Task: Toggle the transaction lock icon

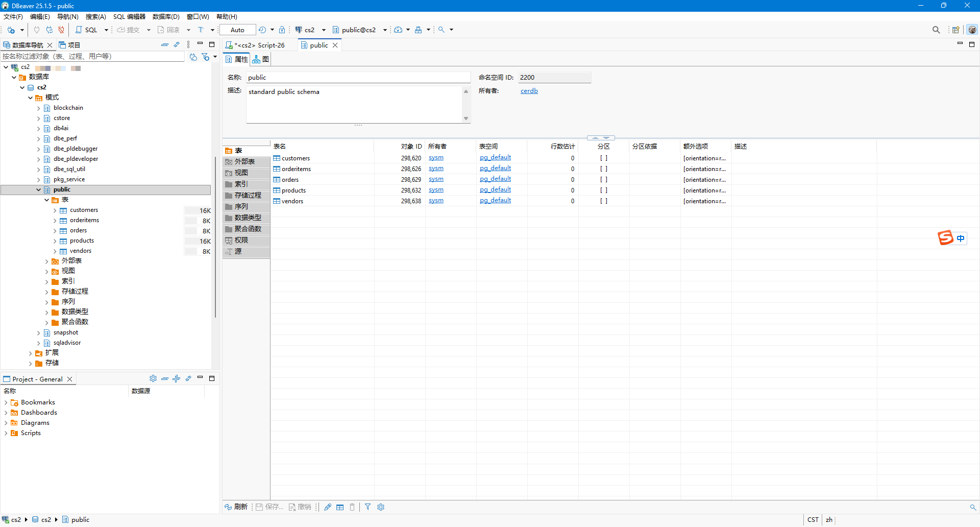Action: point(282,30)
